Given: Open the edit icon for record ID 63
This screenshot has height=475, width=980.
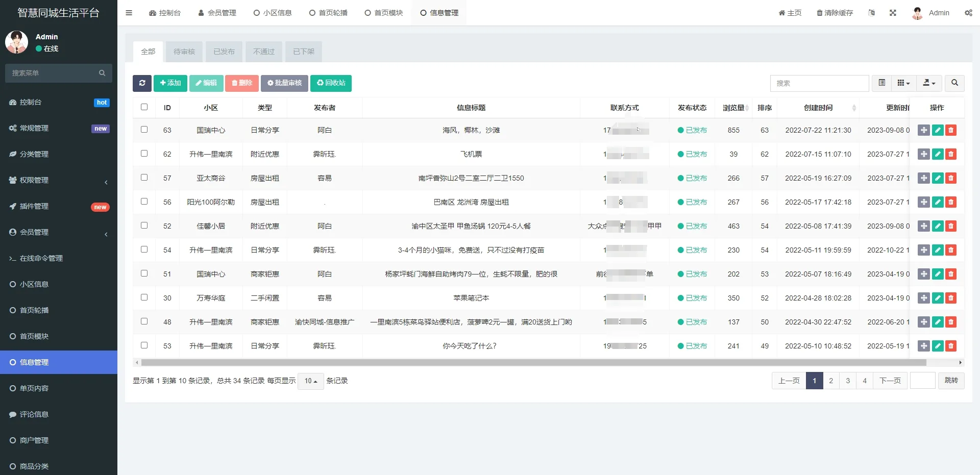Looking at the screenshot, I should point(938,130).
